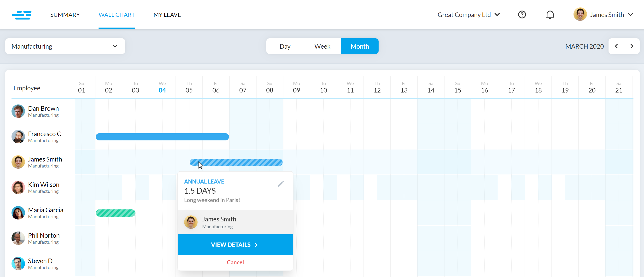Image resolution: width=644 pixels, height=277 pixels.
Task: Click the Th 12 date header
Action: pyautogui.click(x=377, y=87)
